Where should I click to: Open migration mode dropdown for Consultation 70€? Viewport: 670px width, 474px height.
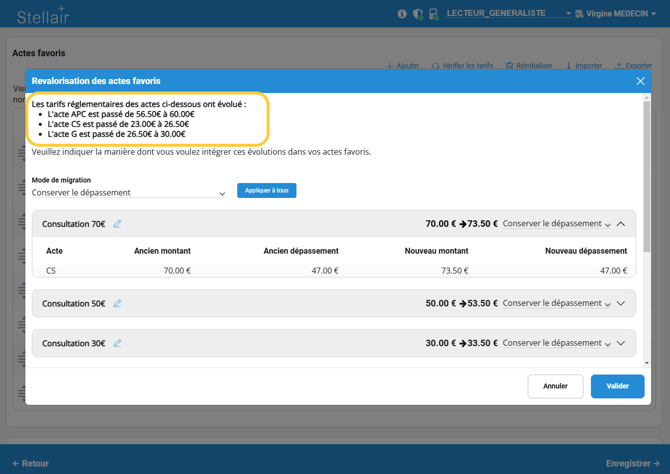556,224
